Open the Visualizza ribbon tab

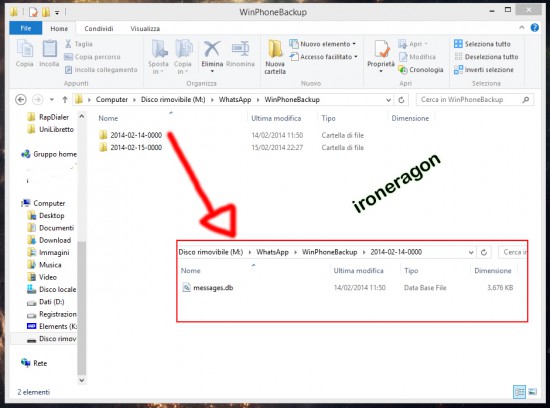coord(145,29)
